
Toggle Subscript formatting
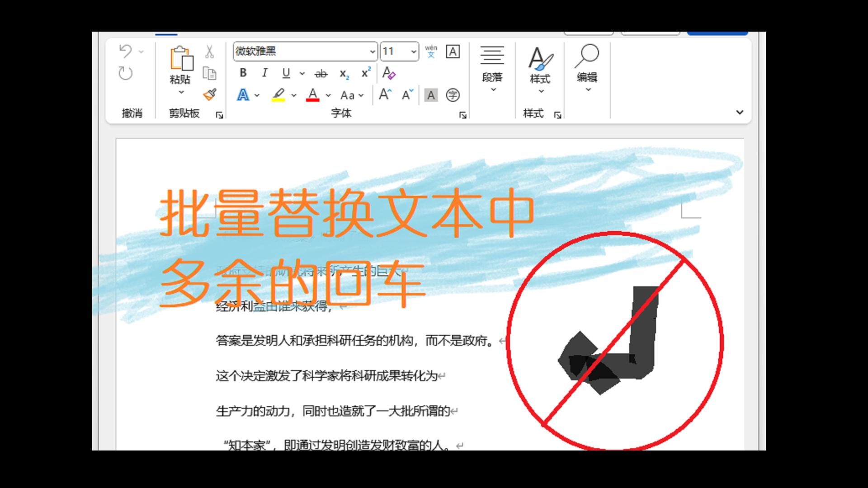pyautogui.click(x=344, y=73)
